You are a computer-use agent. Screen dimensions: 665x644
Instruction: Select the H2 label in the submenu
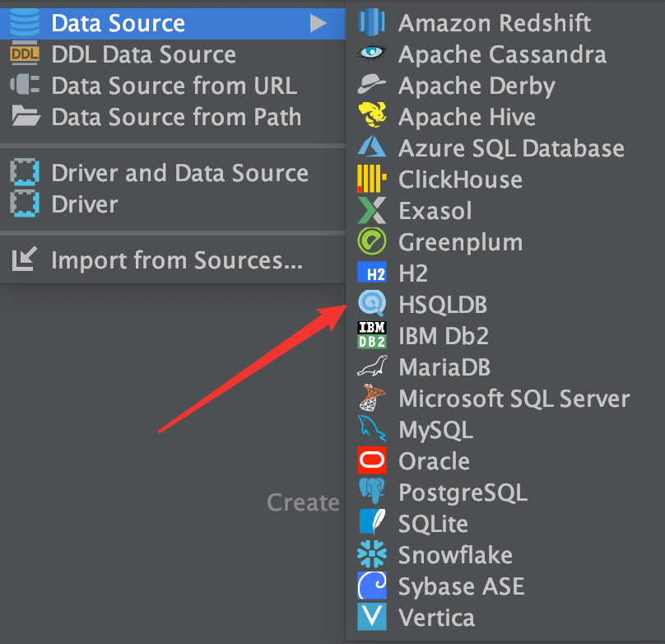tap(413, 273)
